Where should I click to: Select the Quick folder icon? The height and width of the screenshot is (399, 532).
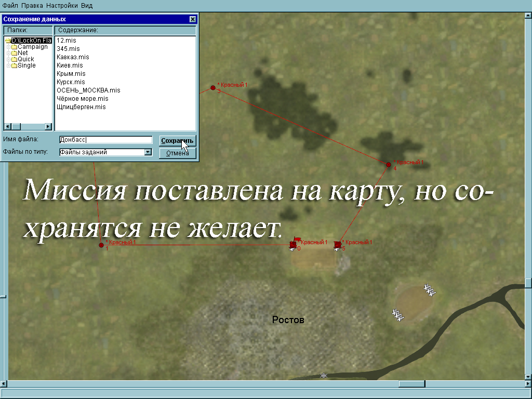(x=14, y=59)
